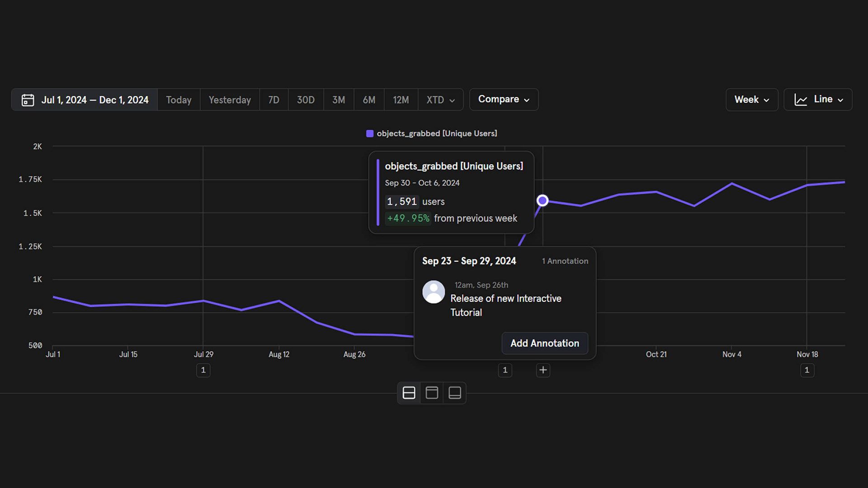
Task: Expand the XTD range dropdown
Action: point(440,100)
